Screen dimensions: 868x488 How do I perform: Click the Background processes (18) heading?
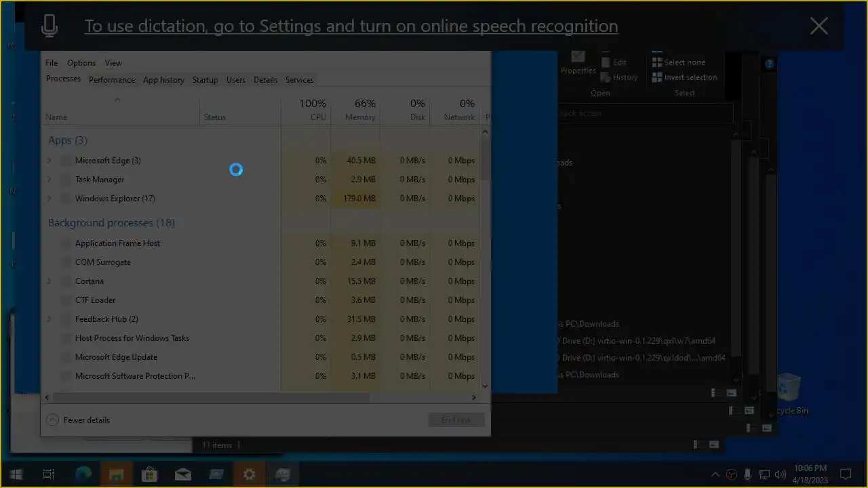(x=112, y=223)
